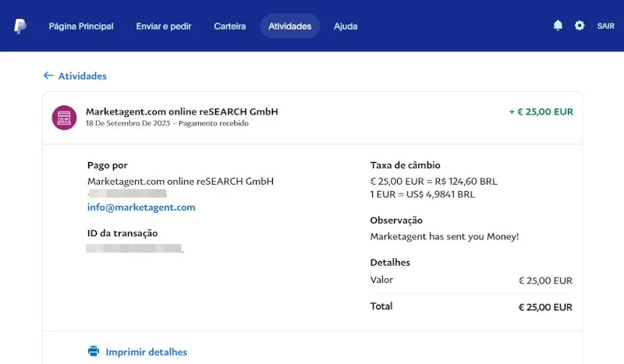The image size is (624, 364).
Task: Click Imprimir detalhes link
Action: pos(146,352)
